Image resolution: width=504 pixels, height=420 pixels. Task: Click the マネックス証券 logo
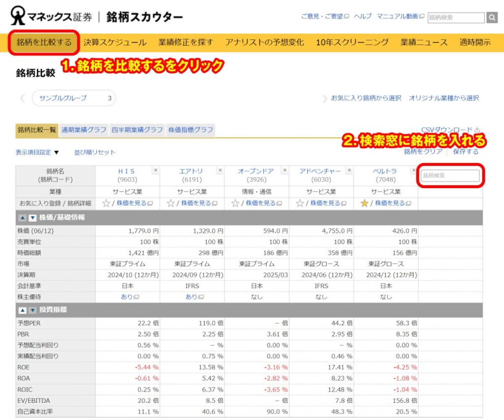click(51, 16)
